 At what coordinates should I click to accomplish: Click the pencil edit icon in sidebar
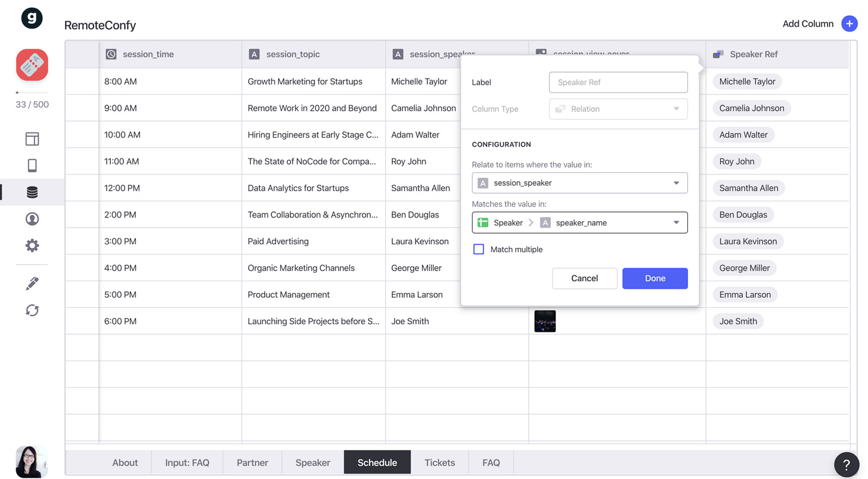[32, 284]
